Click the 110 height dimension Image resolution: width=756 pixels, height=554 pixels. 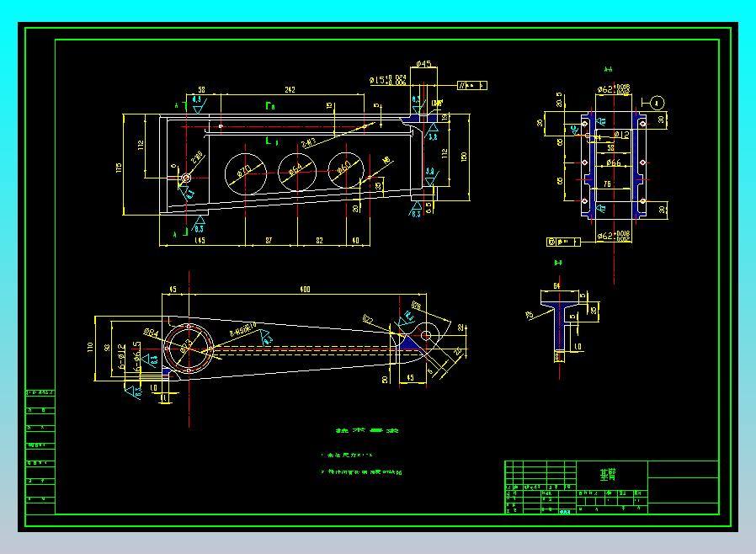click(x=90, y=347)
